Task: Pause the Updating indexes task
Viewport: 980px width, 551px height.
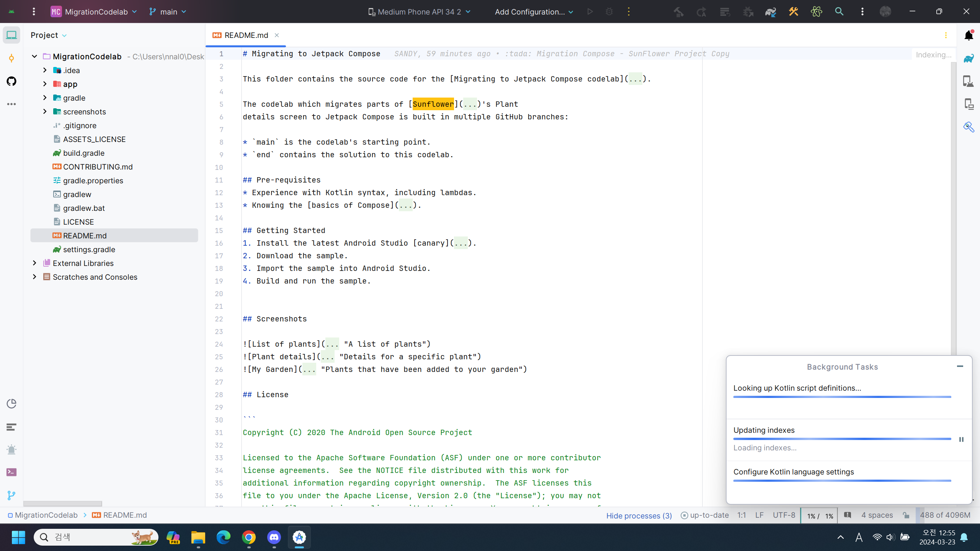Action: [x=961, y=439]
